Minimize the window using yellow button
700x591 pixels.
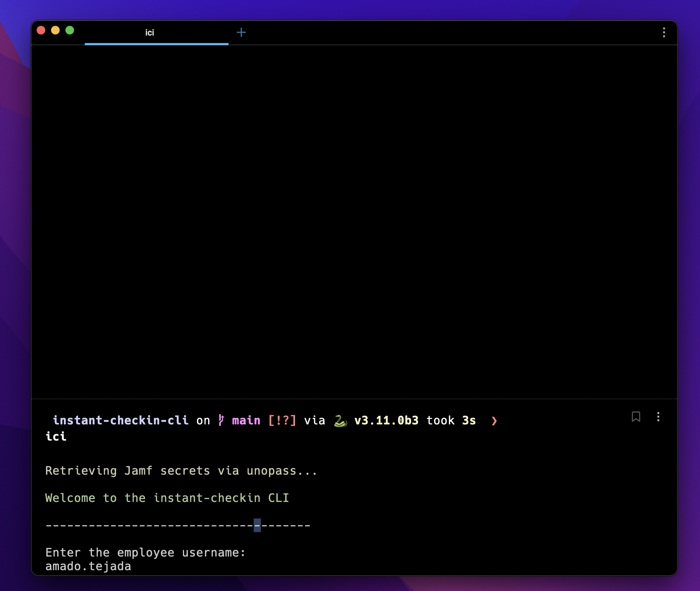coord(55,31)
